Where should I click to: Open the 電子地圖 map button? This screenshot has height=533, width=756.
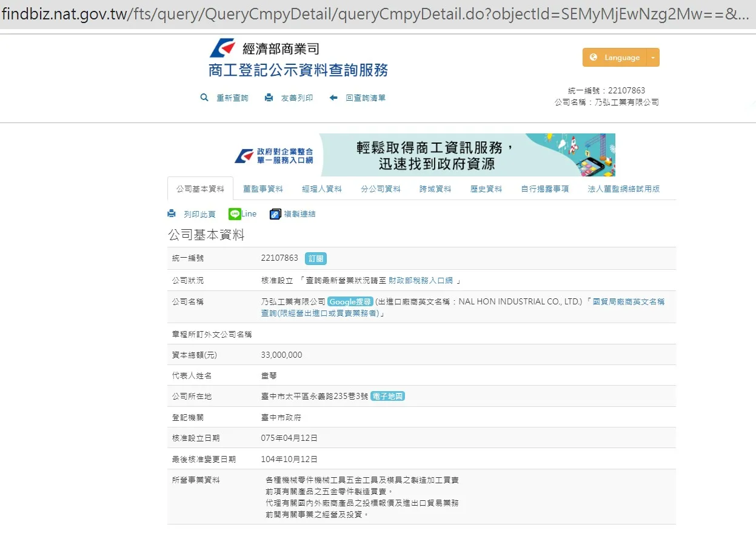tap(388, 396)
